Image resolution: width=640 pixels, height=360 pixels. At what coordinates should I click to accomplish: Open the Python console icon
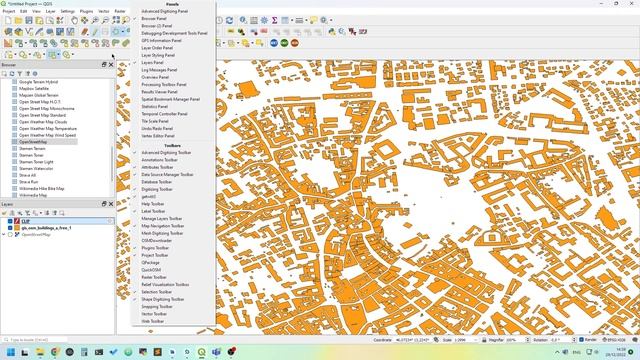pyautogui.click(x=331, y=31)
